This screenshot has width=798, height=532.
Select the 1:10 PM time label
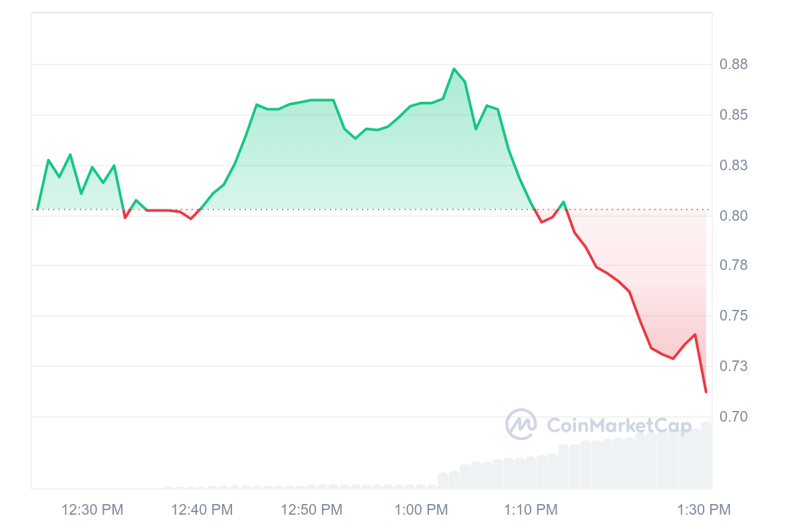point(531,510)
